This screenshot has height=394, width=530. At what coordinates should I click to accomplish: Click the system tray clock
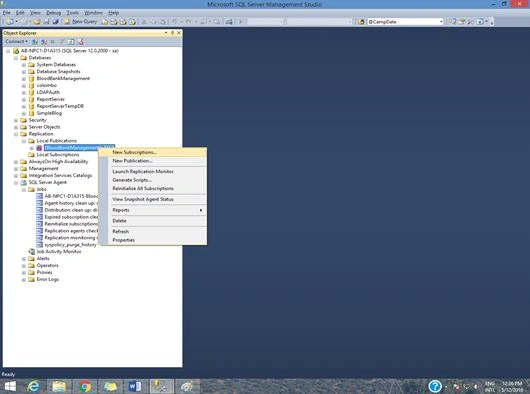coord(512,387)
